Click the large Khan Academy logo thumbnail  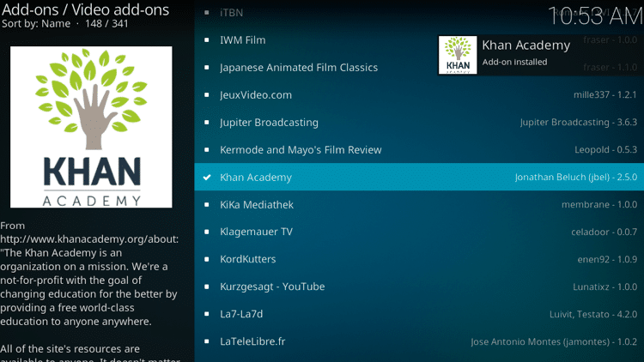pyautogui.click(x=91, y=127)
